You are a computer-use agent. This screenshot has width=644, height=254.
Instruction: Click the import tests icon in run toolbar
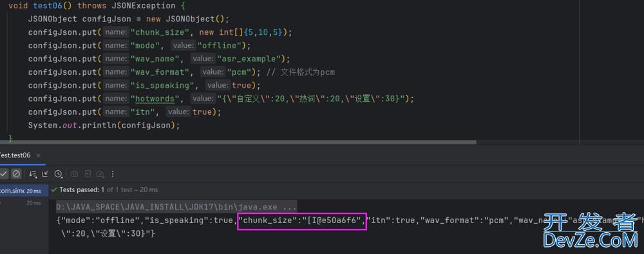coord(87,174)
